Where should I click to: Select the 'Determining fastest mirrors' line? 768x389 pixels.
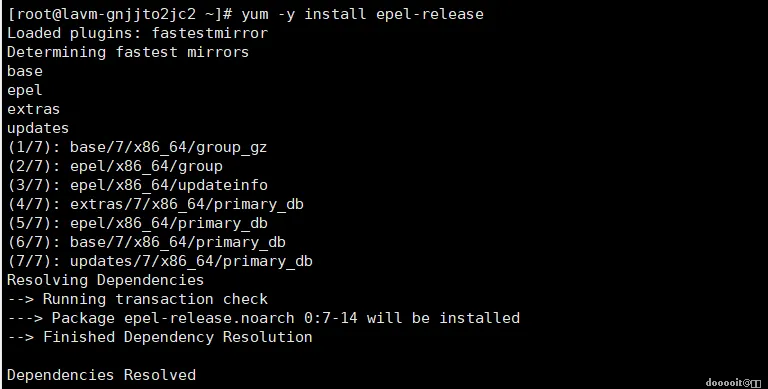[x=128, y=52]
